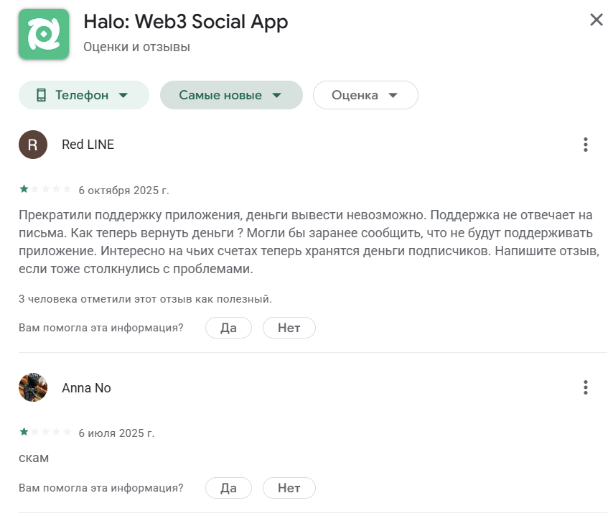Screen dimensions: 609x517
Task: Open more options for Red LINE review
Action: click(585, 144)
